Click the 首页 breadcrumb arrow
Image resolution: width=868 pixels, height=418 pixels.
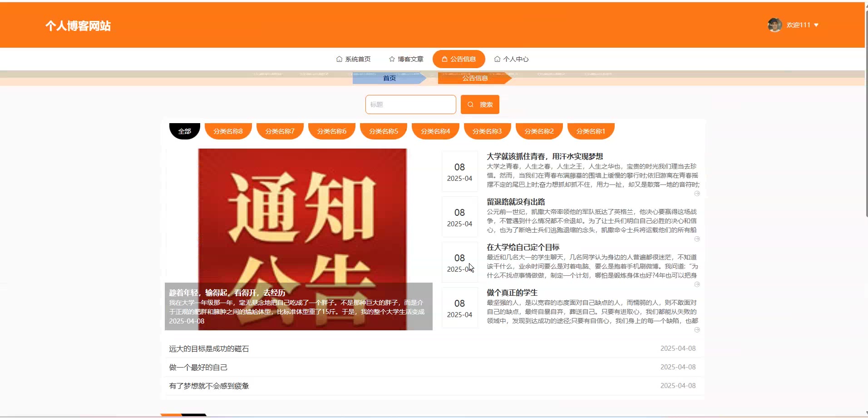coord(389,78)
